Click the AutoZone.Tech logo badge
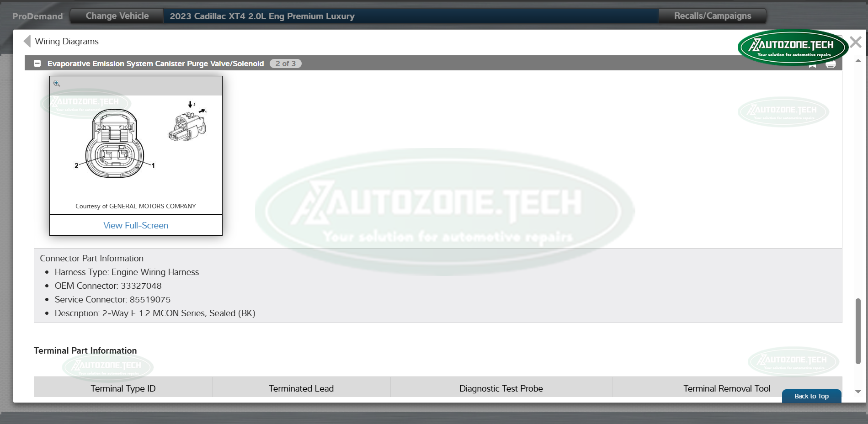 (792, 47)
